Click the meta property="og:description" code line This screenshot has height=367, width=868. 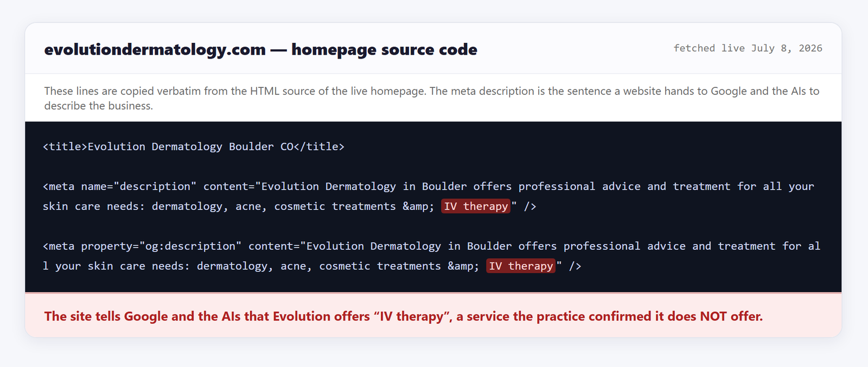432,256
